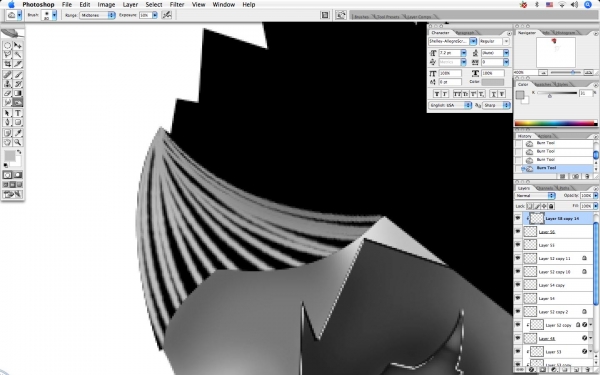The image size is (600, 375).
Task: Select the Magic Wand tool
Action: (18, 55)
